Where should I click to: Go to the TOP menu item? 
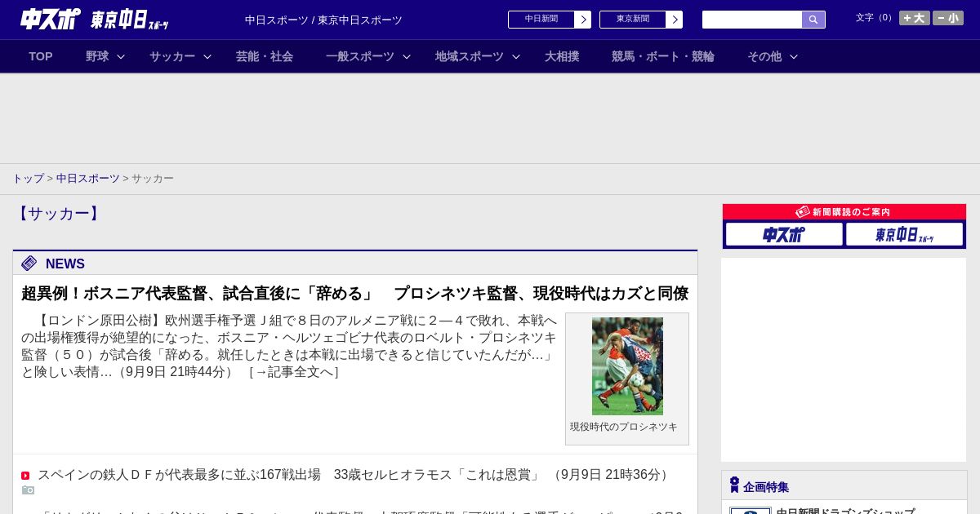(x=41, y=56)
